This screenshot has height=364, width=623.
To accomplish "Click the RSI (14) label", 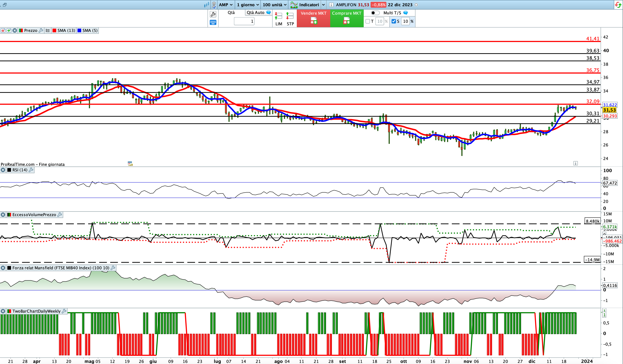I will pyautogui.click(x=20, y=170).
